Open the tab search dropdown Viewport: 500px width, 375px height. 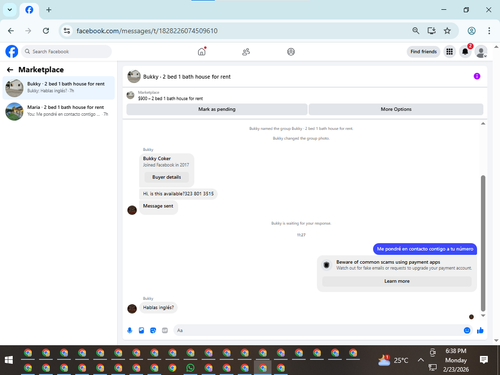point(10,10)
